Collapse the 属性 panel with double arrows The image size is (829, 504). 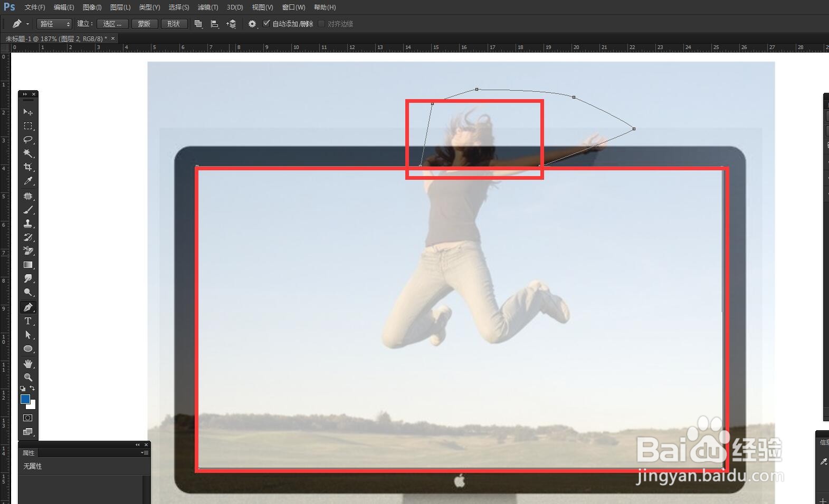138,444
